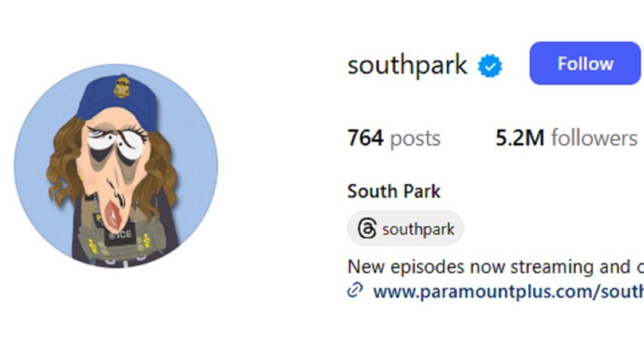Click the '764' number
Screen dimensions: 644x362
(x=366, y=138)
